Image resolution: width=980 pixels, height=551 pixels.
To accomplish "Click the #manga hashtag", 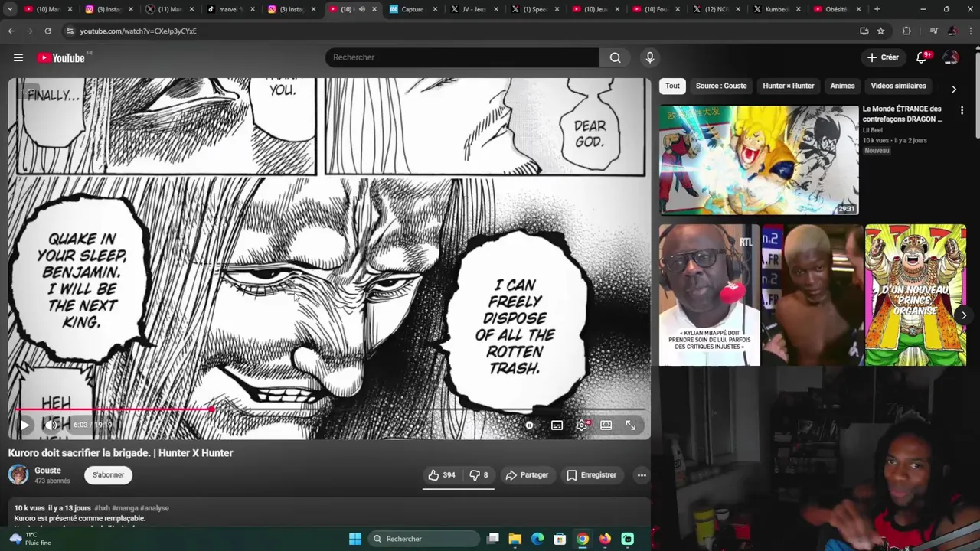I will point(125,508).
